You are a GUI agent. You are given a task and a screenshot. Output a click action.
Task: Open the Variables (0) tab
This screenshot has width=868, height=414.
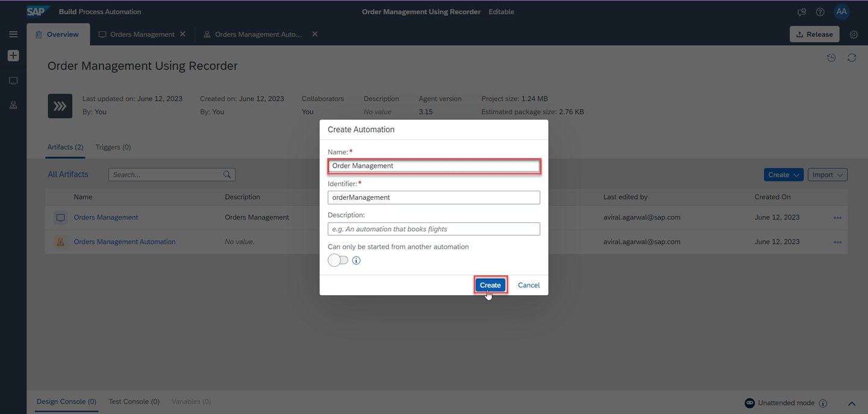tap(191, 401)
